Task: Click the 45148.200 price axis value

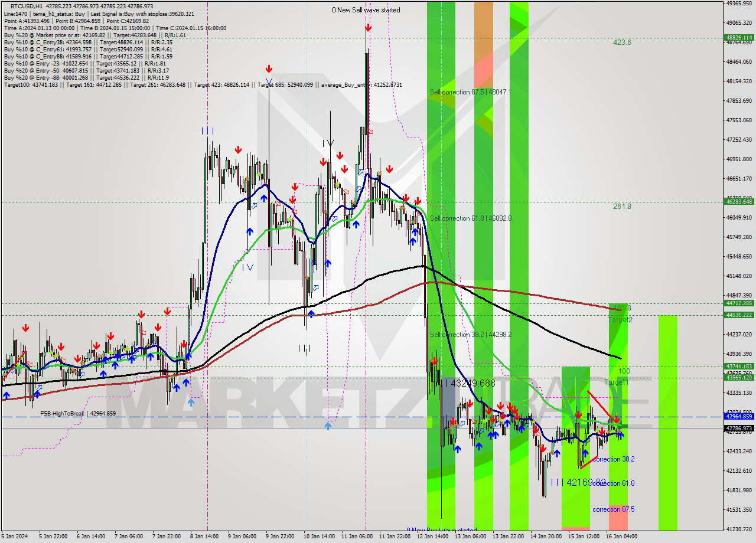Action: point(739,276)
